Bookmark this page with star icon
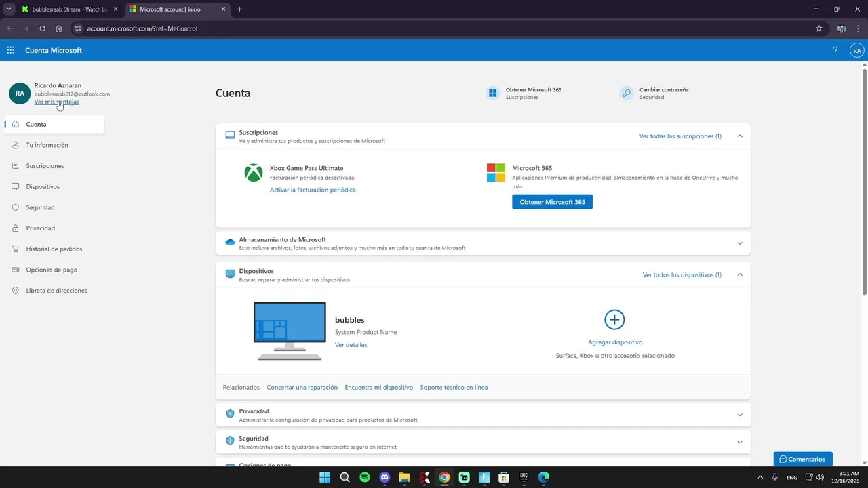The height and width of the screenshot is (488, 868). point(819,28)
